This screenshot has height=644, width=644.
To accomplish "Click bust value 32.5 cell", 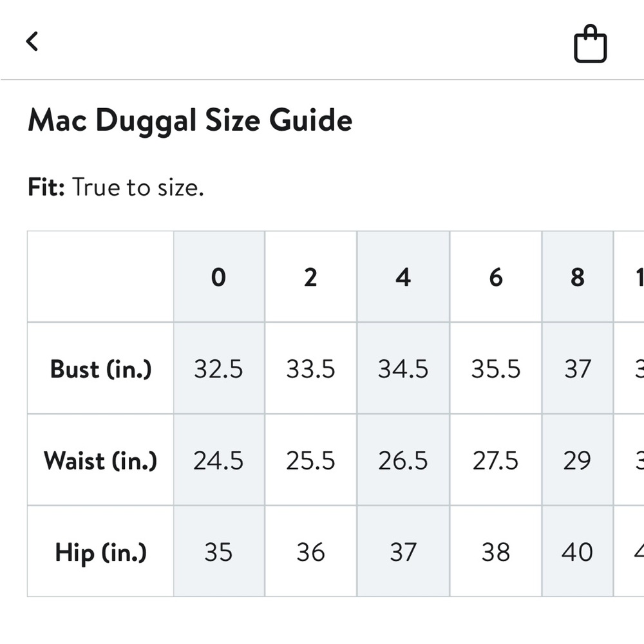I will click(219, 368).
